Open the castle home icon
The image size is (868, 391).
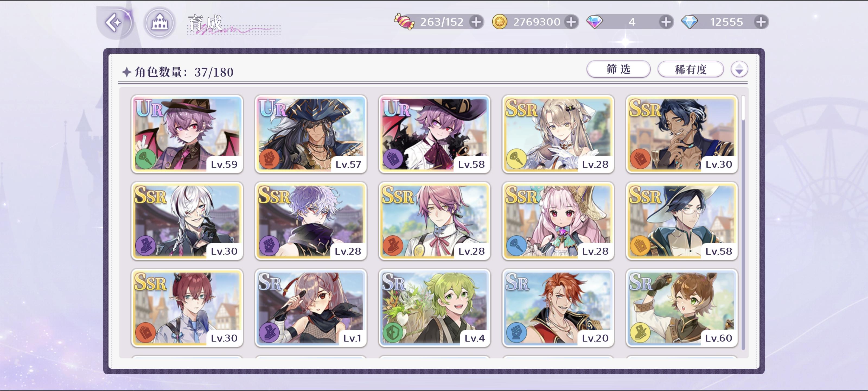pyautogui.click(x=160, y=23)
